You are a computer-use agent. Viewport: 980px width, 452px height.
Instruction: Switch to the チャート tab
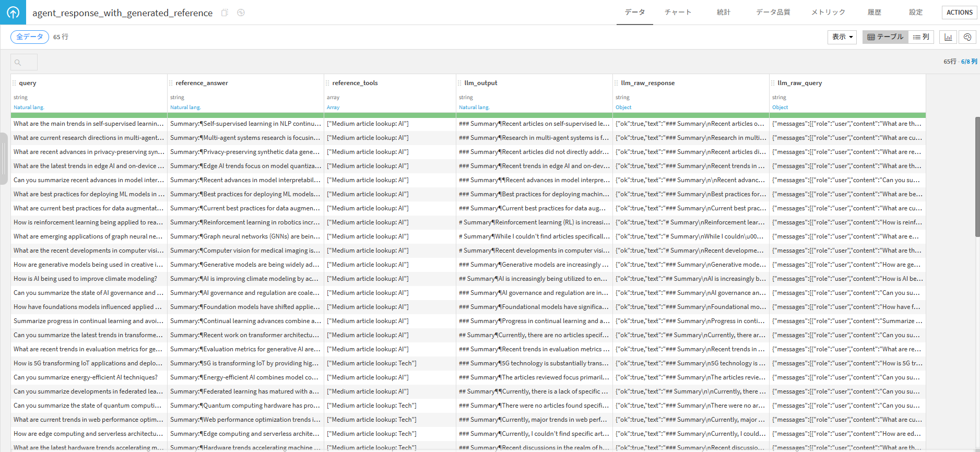pos(678,12)
